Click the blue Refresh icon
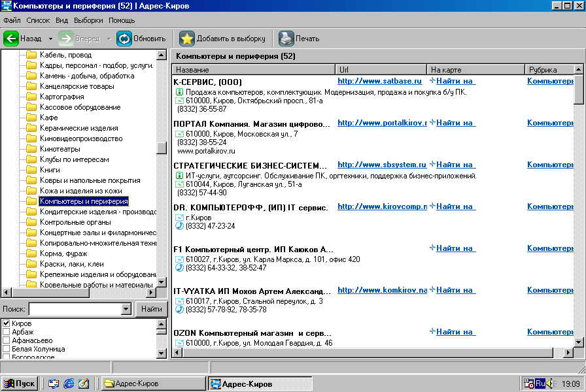This screenshot has width=586, height=392. (124, 39)
